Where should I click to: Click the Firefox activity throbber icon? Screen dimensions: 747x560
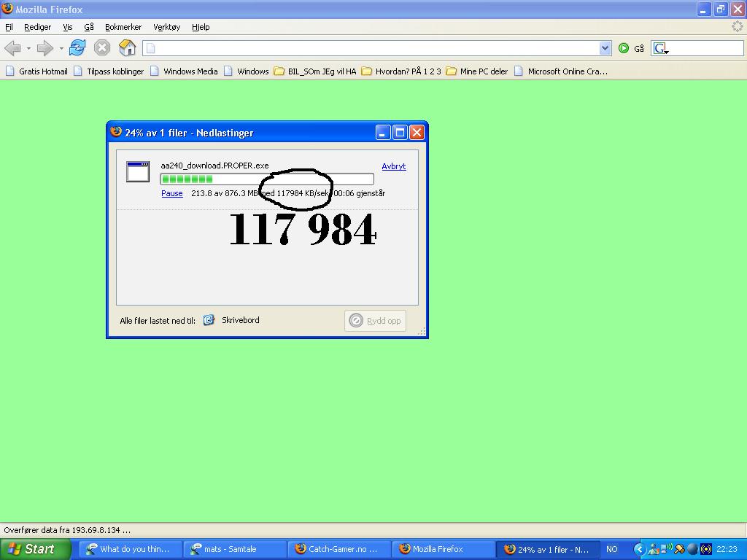(737, 27)
